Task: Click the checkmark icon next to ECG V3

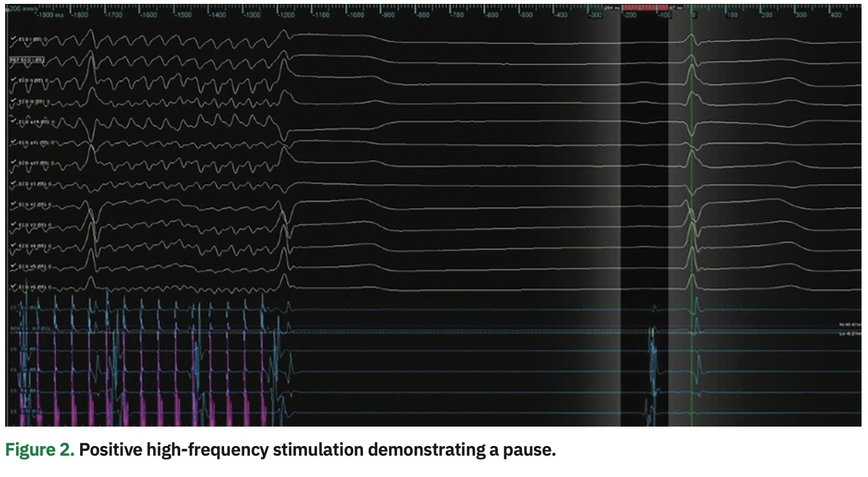Action: point(13,224)
